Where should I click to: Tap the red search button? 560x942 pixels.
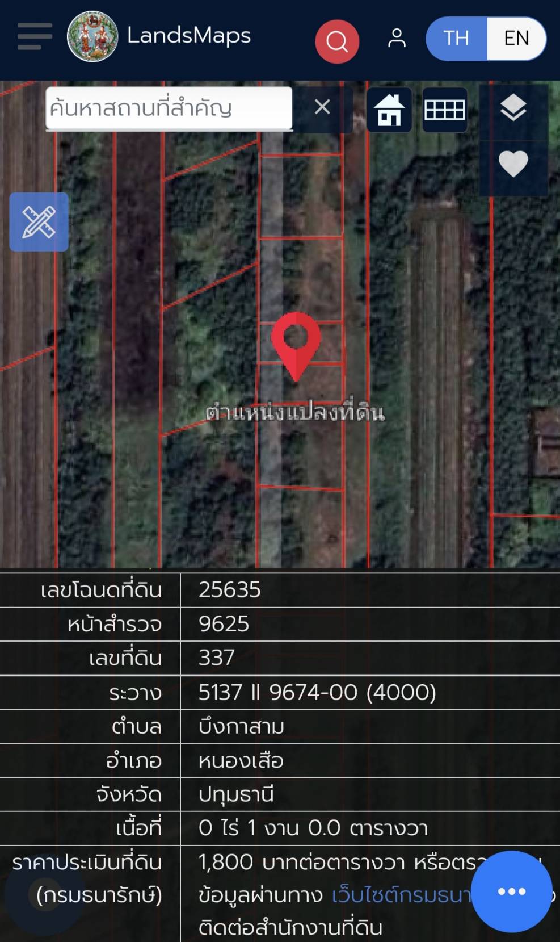337,41
